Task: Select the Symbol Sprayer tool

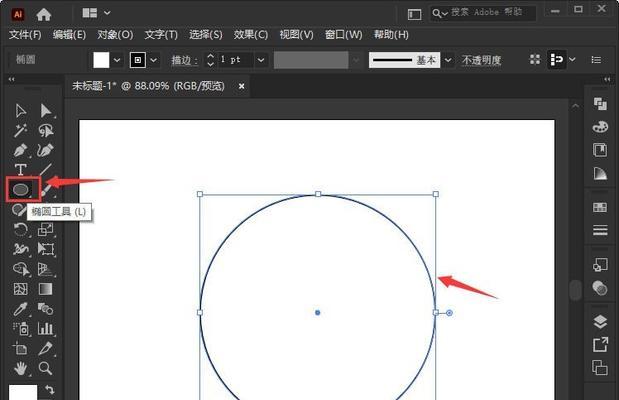Action: coord(21,329)
